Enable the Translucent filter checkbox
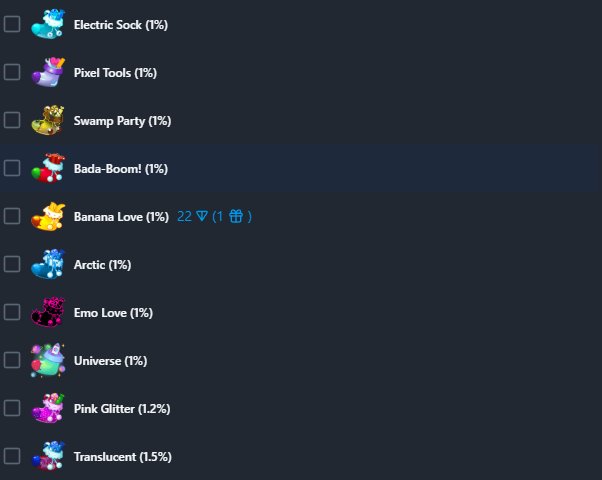The width and height of the screenshot is (602, 480). (x=12, y=456)
